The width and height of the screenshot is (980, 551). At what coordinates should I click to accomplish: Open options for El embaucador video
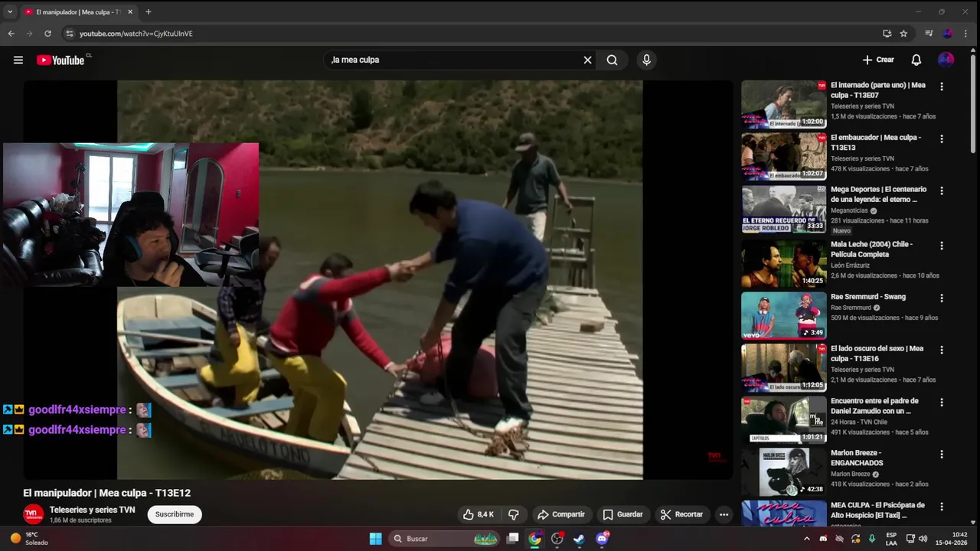(x=942, y=139)
